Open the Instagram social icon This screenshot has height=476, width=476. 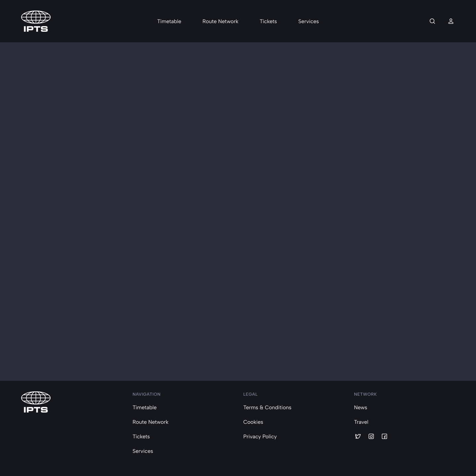pos(371,436)
